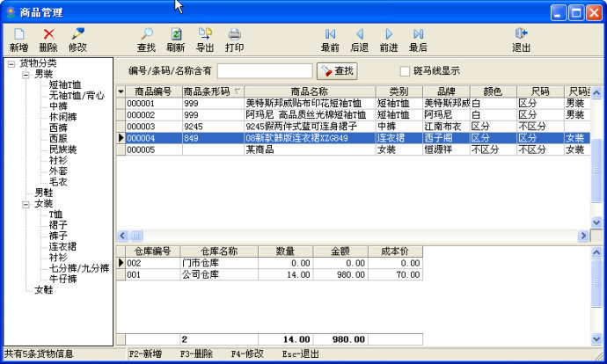The width and height of the screenshot is (607, 364).
Task: Click the 打印 (Print) toolbar icon
Action: [x=234, y=34]
